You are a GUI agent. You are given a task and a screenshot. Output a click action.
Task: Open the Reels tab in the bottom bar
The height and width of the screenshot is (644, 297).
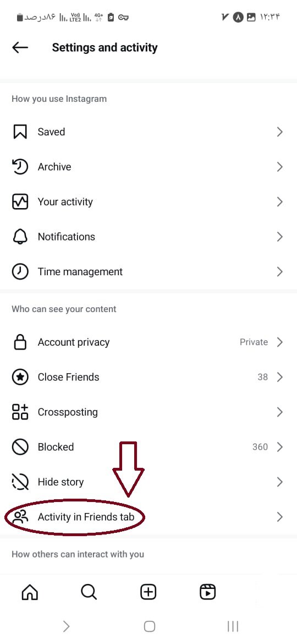tap(207, 592)
